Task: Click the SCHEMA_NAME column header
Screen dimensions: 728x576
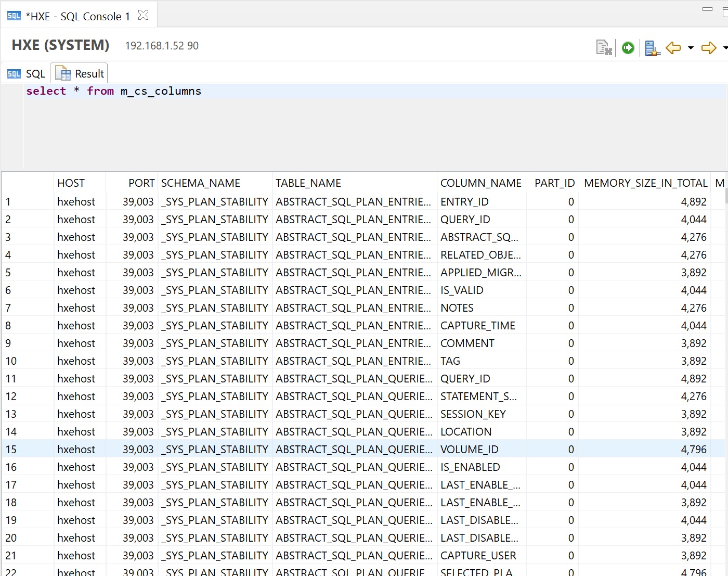Action: point(201,183)
